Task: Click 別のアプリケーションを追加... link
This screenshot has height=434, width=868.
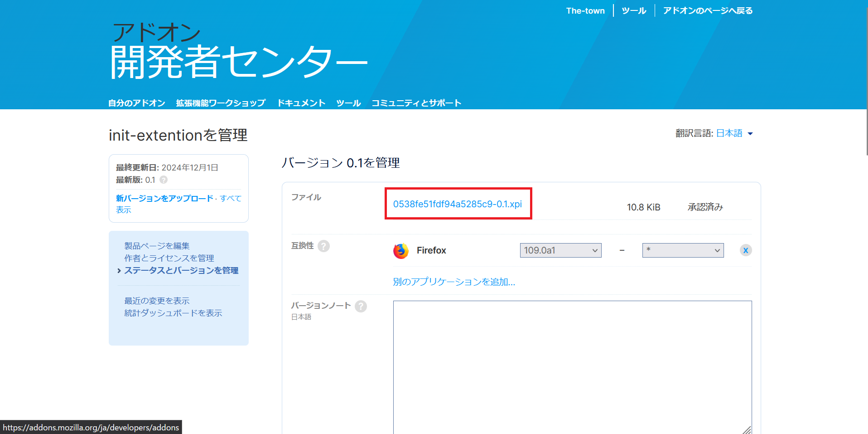Action: click(x=454, y=282)
